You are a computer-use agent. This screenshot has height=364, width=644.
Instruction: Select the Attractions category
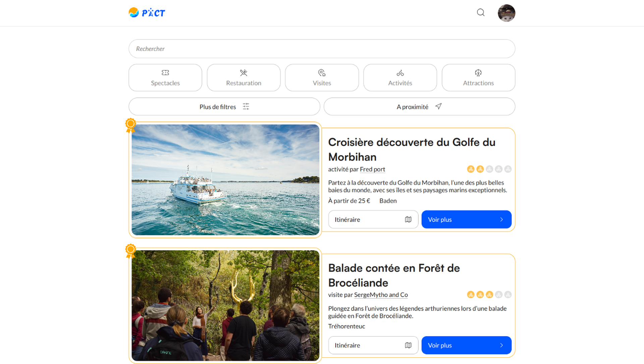click(x=478, y=78)
